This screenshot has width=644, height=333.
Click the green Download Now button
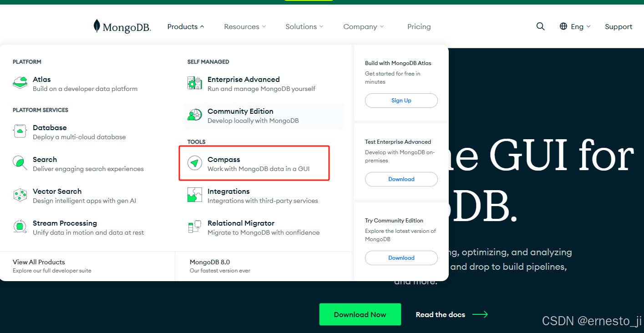360,314
